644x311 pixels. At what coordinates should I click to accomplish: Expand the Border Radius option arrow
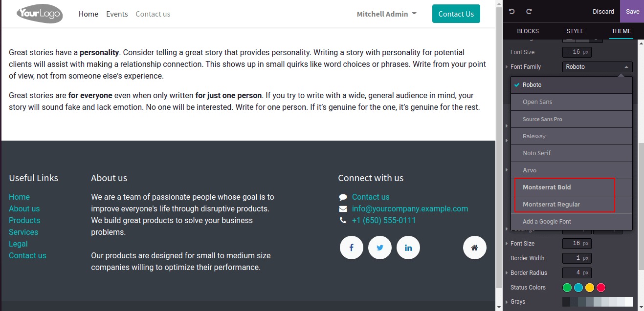(507, 273)
